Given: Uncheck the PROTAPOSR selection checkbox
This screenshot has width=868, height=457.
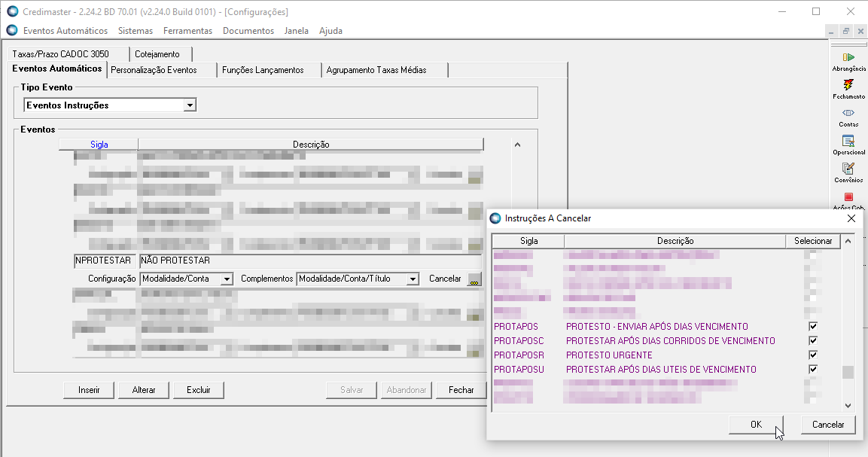Looking at the screenshot, I should point(812,355).
